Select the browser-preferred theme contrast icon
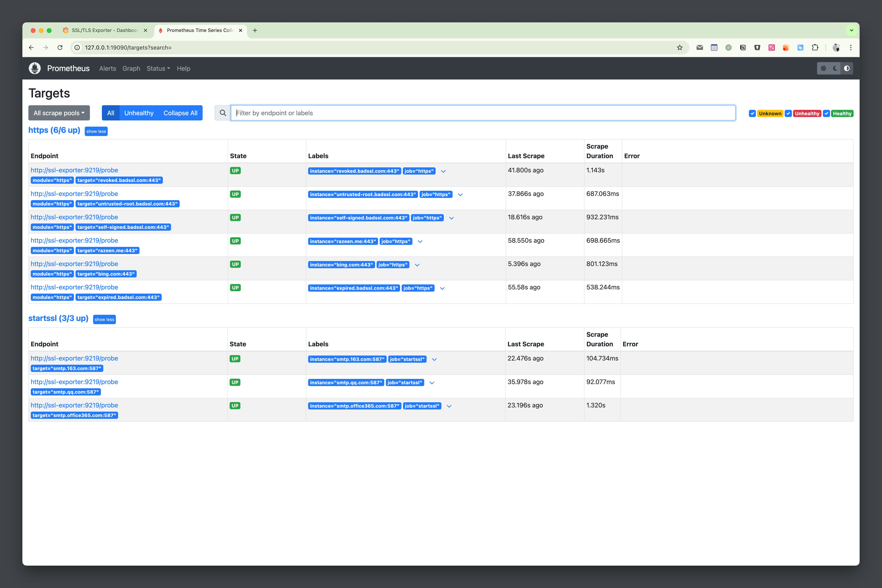This screenshot has height=588, width=882. [847, 68]
